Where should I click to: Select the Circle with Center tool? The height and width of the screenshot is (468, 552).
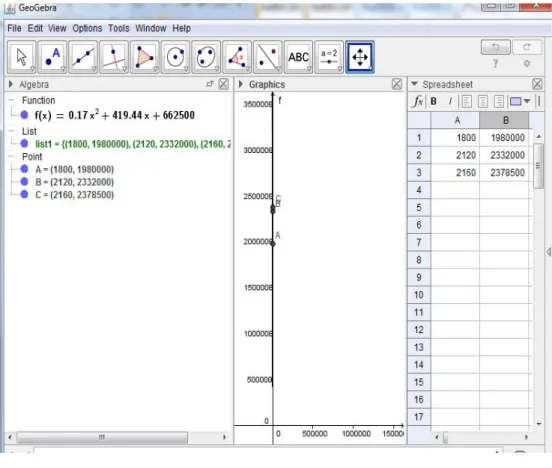175,57
